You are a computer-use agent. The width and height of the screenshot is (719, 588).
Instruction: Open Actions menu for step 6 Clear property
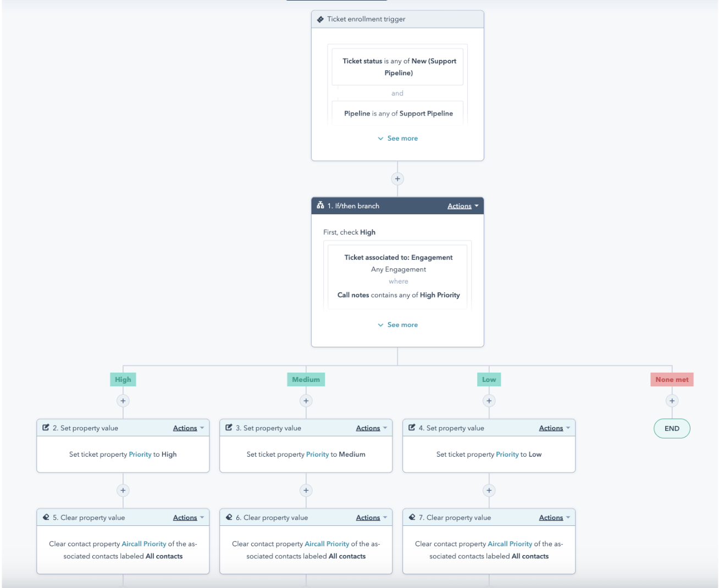tap(372, 518)
